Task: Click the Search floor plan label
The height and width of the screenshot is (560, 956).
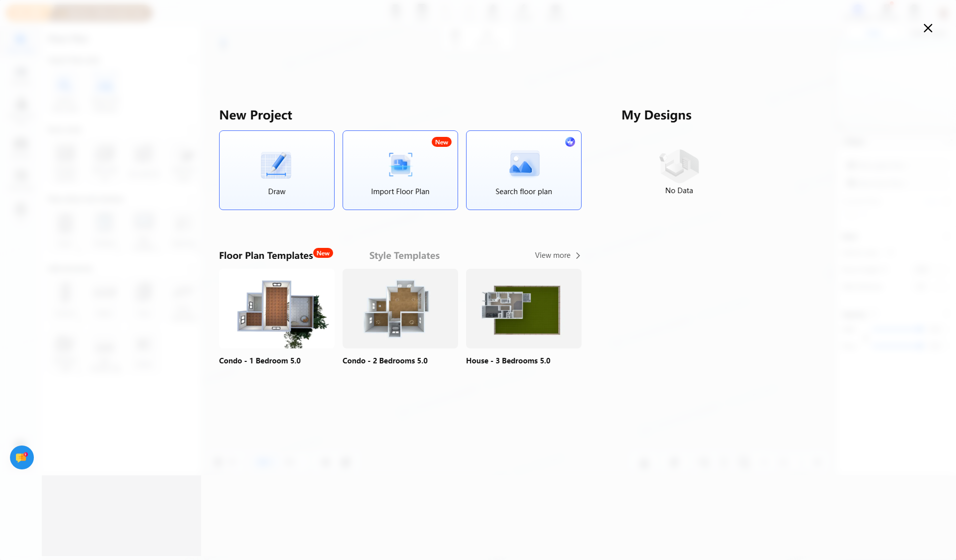Action: [x=523, y=192]
